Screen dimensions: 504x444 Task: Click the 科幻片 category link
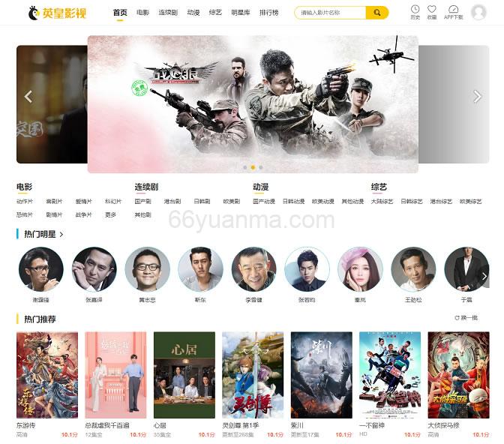tap(113, 202)
